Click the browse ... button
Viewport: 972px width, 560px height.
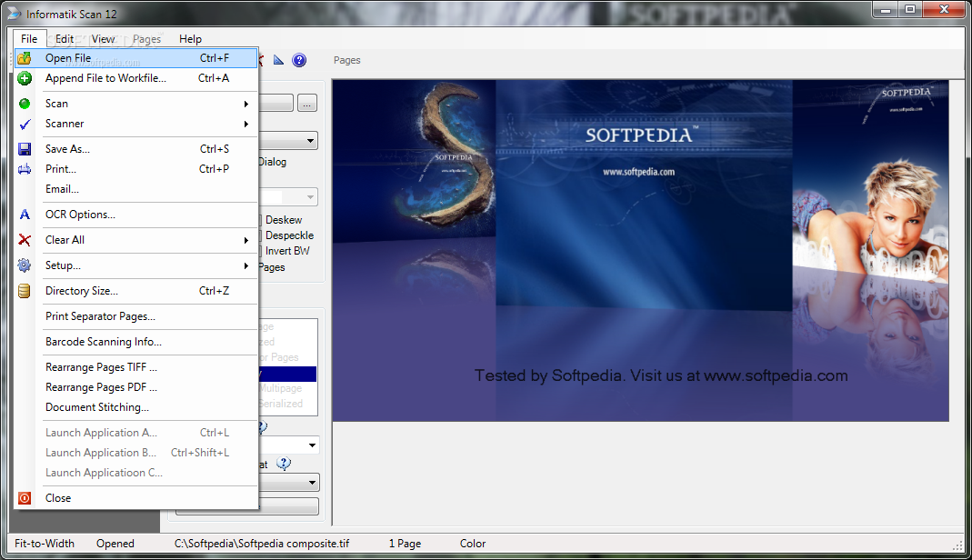(306, 103)
